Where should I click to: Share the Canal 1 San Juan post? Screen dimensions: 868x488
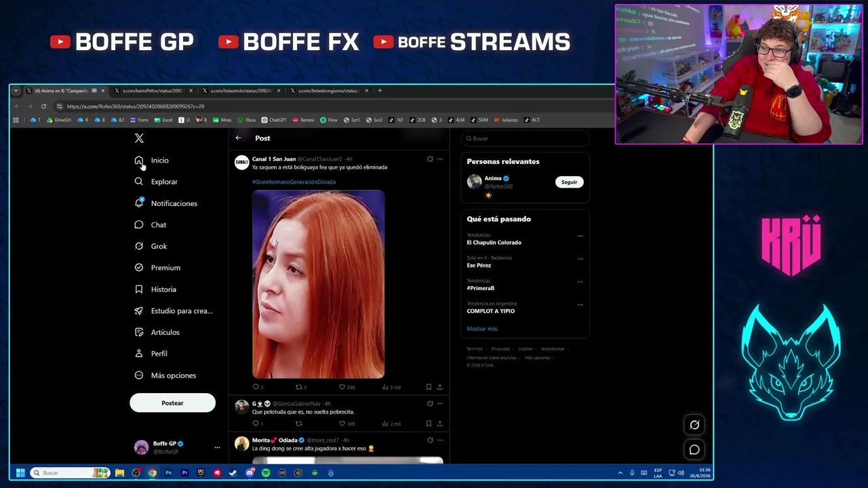[x=439, y=387]
